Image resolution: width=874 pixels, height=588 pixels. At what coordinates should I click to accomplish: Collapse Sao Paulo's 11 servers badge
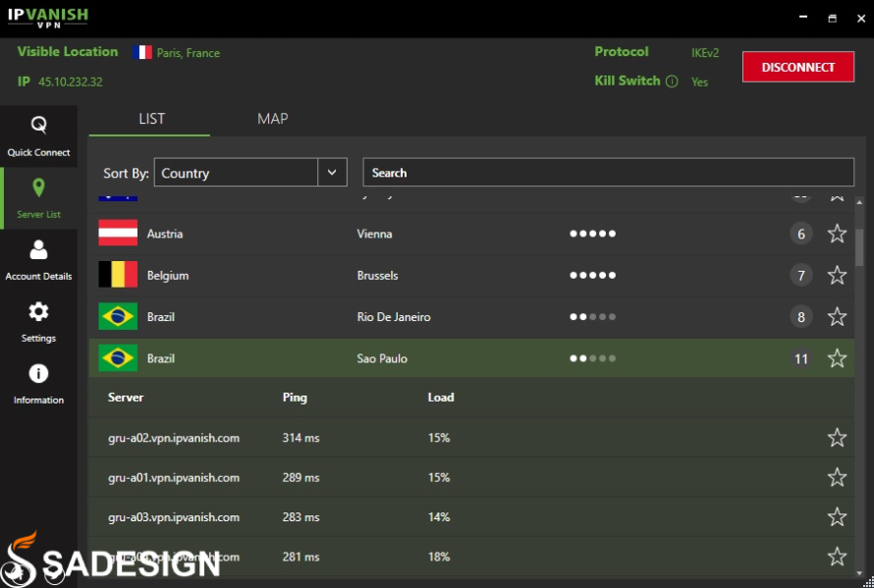point(801,358)
